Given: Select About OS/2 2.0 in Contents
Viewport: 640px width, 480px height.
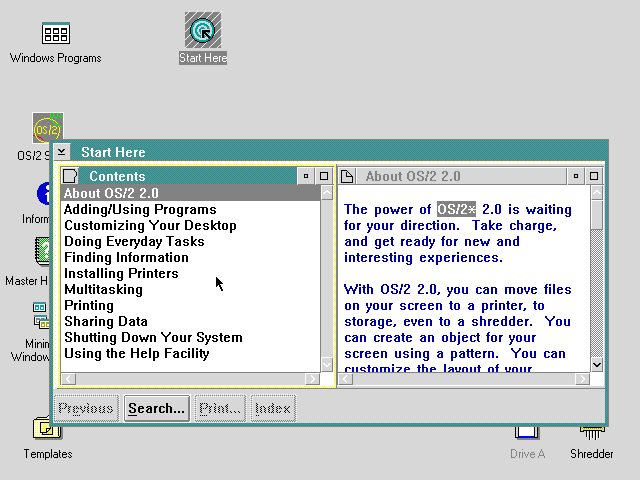Looking at the screenshot, I should coord(190,193).
